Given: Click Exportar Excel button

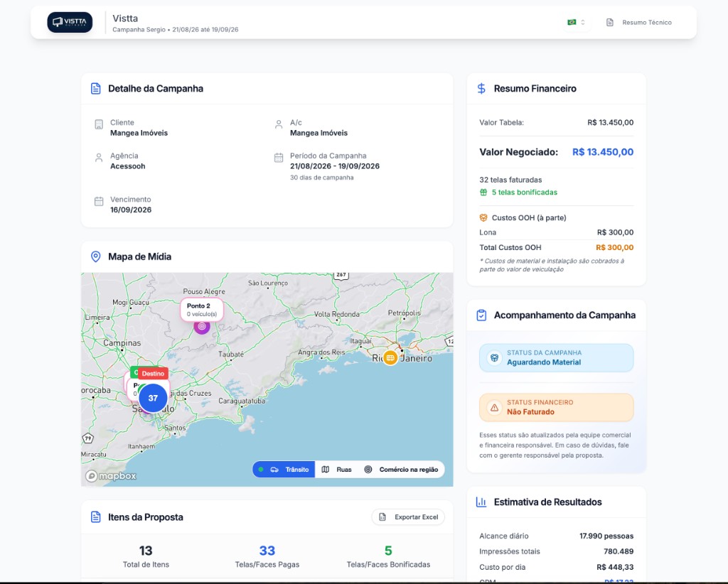Looking at the screenshot, I should point(408,517).
